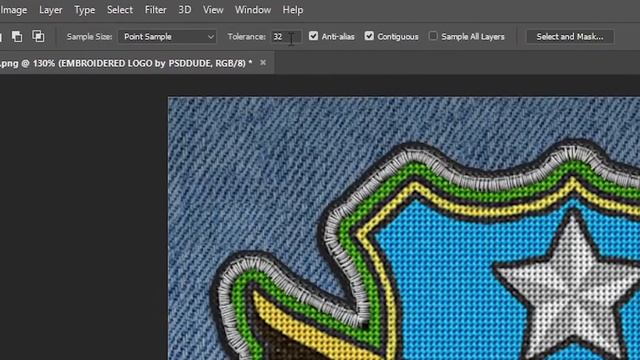
Task: Choose Intersect with selection mode icon
Action: 38,36
